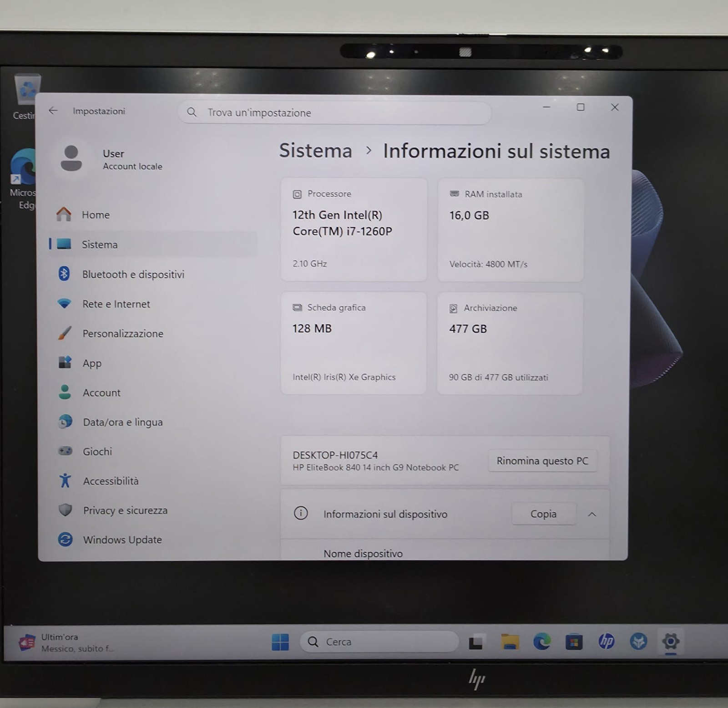Click the Cerca taskbar search box

tap(379, 642)
